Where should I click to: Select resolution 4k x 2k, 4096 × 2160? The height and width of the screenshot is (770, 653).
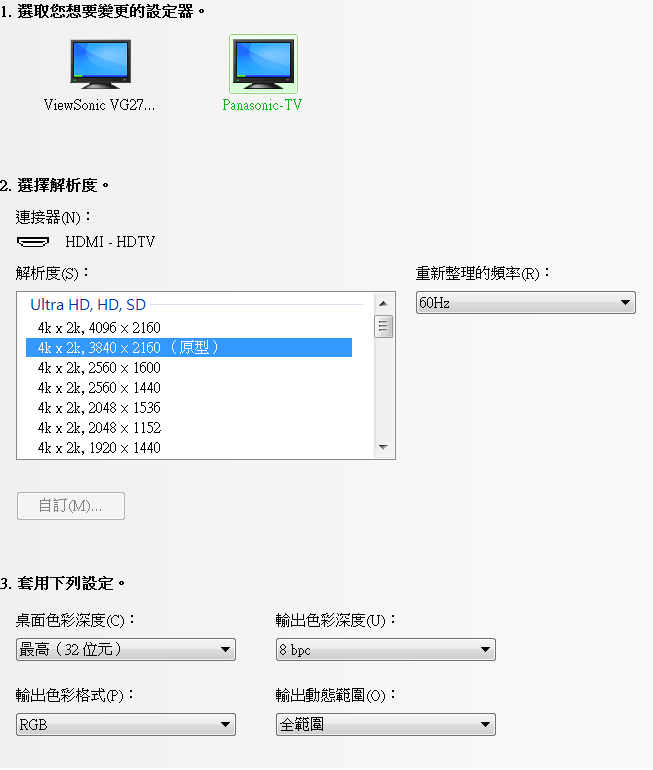[189, 328]
